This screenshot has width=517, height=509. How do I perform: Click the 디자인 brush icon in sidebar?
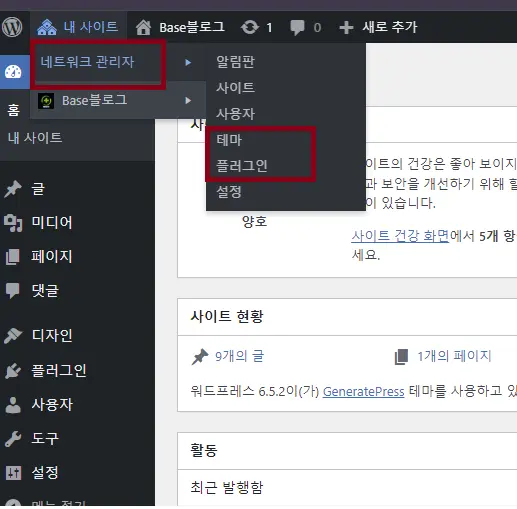pyautogui.click(x=13, y=336)
